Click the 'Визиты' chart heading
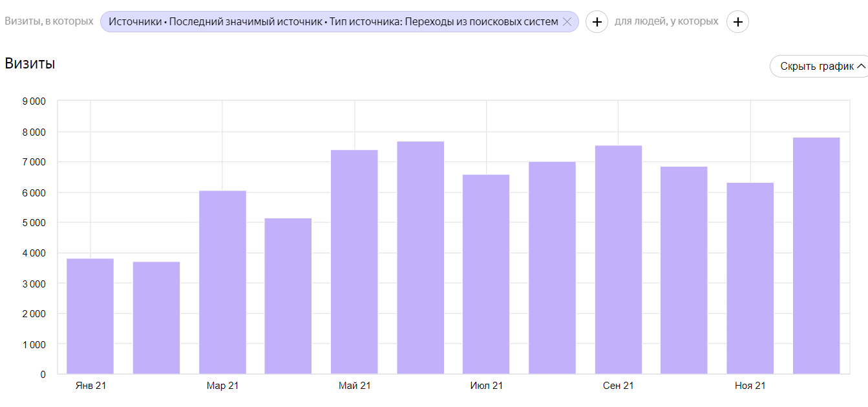The width and height of the screenshot is (868, 407). [x=30, y=63]
